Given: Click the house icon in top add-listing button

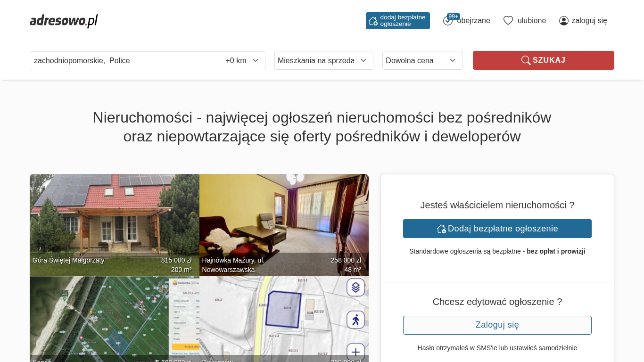Looking at the screenshot, I should pyautogui.click(x=373, y=21).
